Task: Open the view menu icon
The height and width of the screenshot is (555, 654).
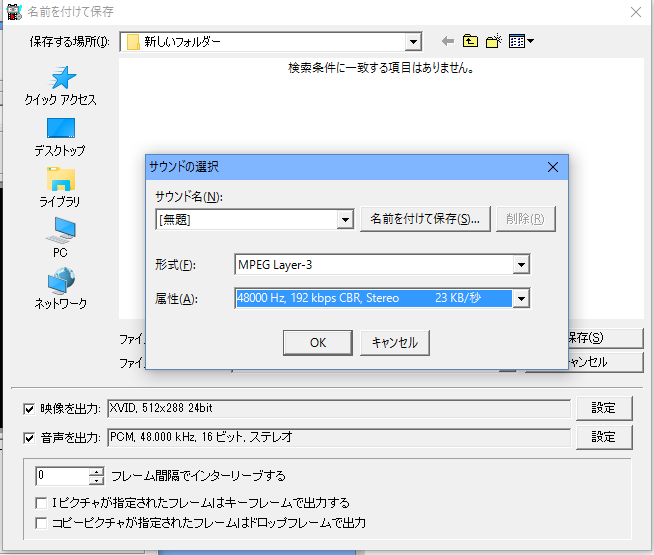Action: (x=521, y=41)
